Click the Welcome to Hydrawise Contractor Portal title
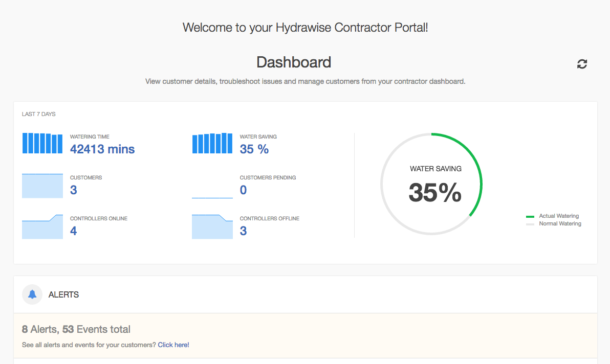This screenshot has height=364, width=610. coord(306,28)
